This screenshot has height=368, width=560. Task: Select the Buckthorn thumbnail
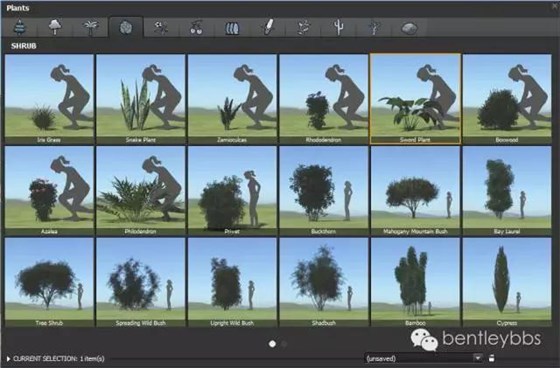coord(324,190)
